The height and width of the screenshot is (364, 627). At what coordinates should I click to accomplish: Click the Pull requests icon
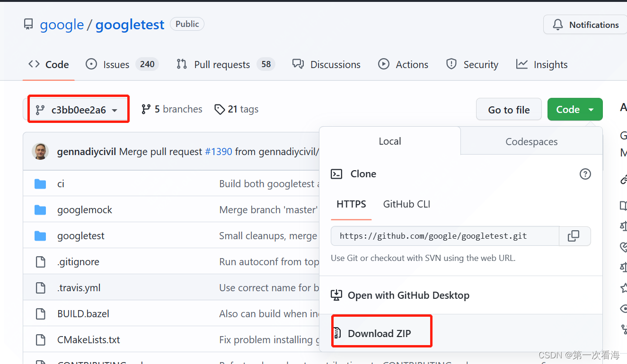point(182,64)
